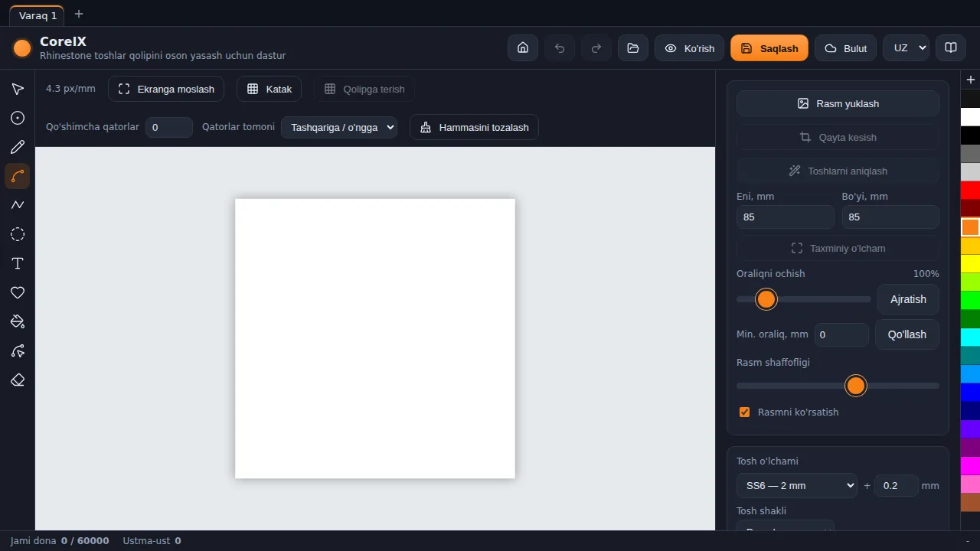Click the Qo'shimcha qatorlar input field

169,127
